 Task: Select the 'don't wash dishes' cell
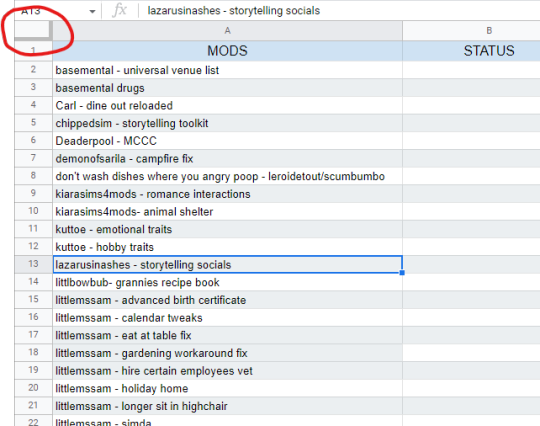(227, 176)
